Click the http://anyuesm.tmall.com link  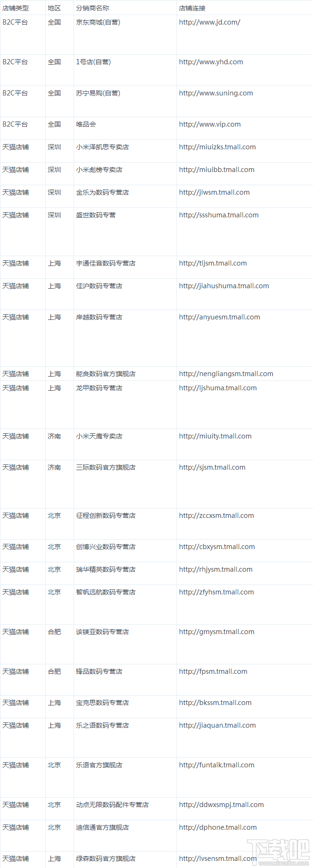point(220,317)
